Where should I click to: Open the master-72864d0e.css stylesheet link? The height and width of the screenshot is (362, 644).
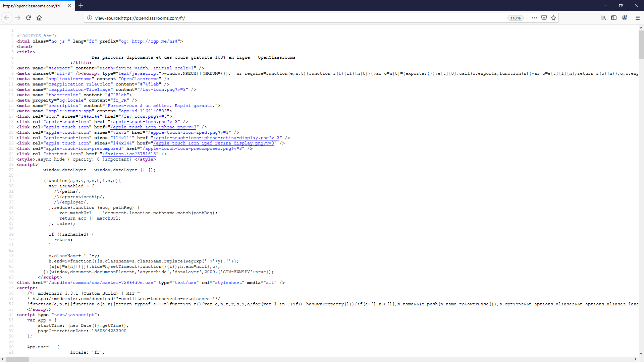pos(101,283)
